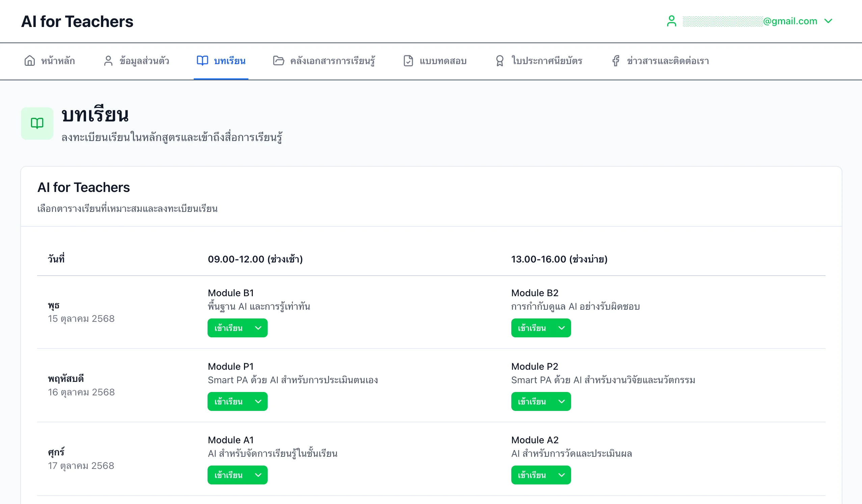Click the AI for Teachers site title
862x504 pixels.
point(77,22)
